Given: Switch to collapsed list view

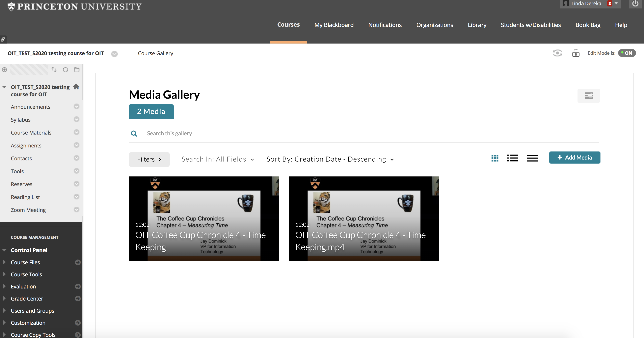Looking at the screenshot, I should click(532, 158).
